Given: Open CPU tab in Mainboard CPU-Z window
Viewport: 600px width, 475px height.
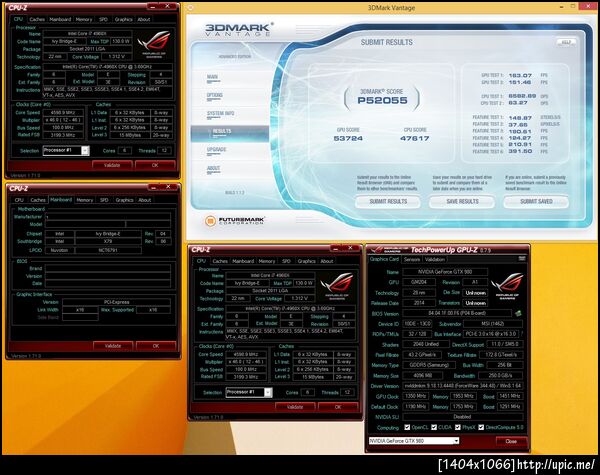Looking at the screenshot, I should [x=19, y=200].
